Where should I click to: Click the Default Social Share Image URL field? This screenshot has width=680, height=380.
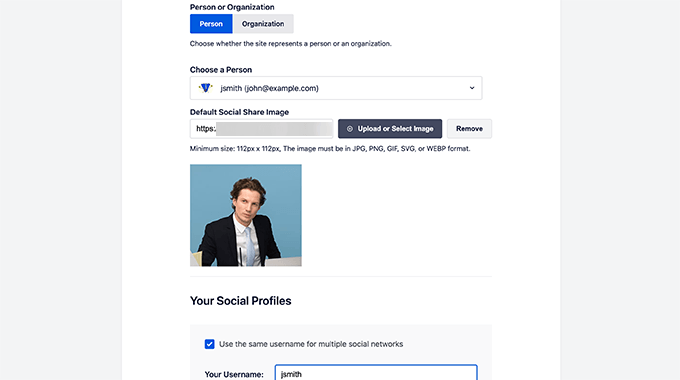262,129
